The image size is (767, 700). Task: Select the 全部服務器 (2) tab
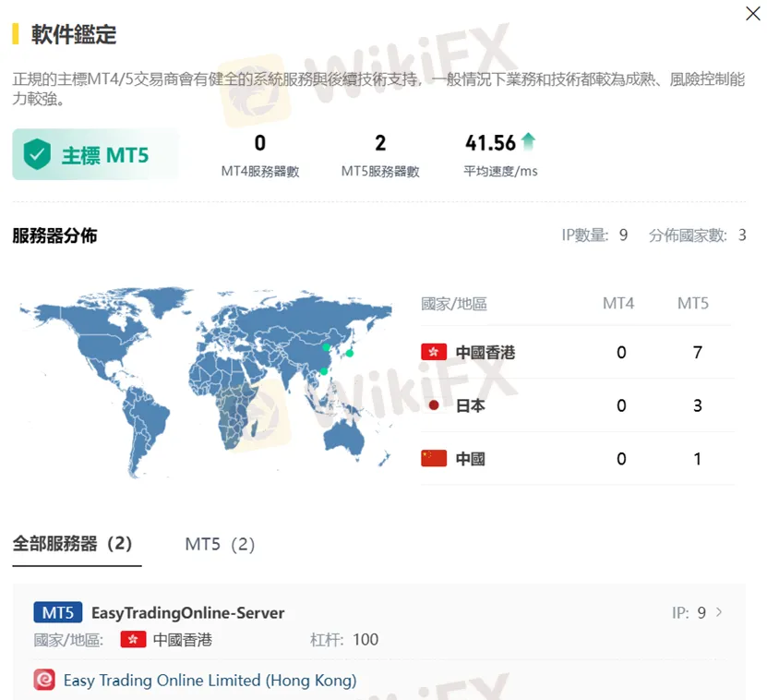[x=73, y=544]
